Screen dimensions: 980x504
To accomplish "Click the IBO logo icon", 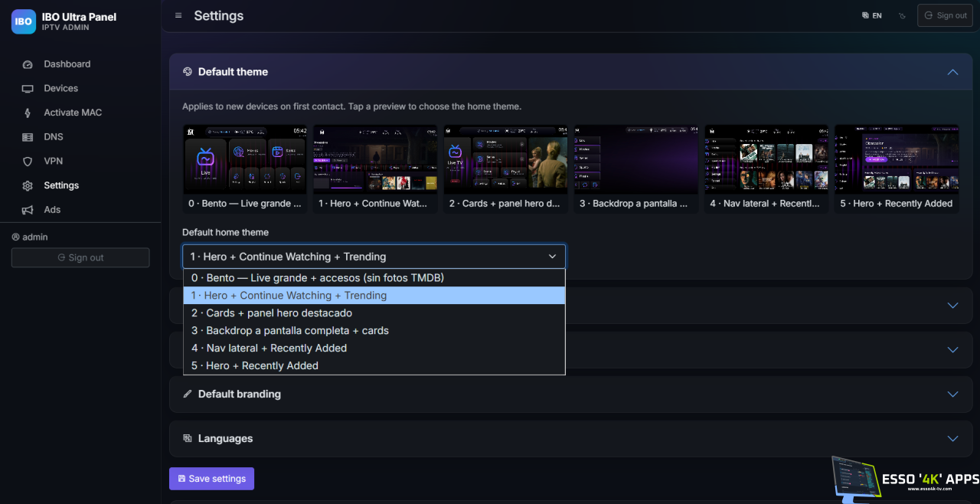I will 24,21.
